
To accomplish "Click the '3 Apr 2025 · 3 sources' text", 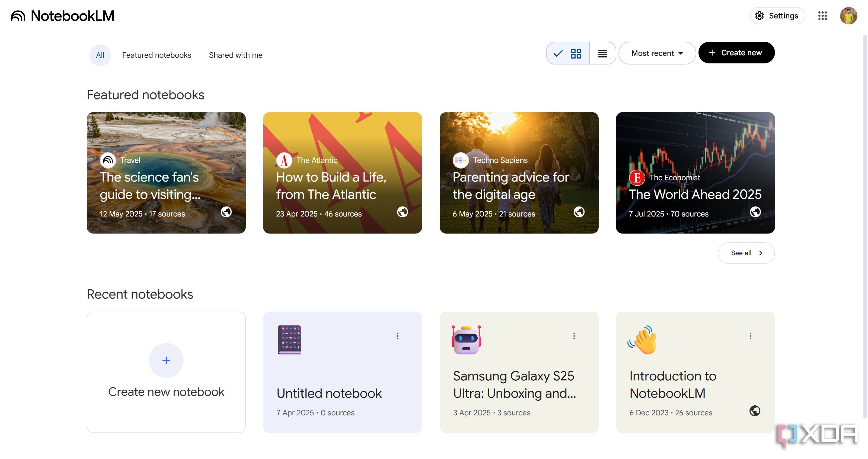I will click(x=492, y=413).
